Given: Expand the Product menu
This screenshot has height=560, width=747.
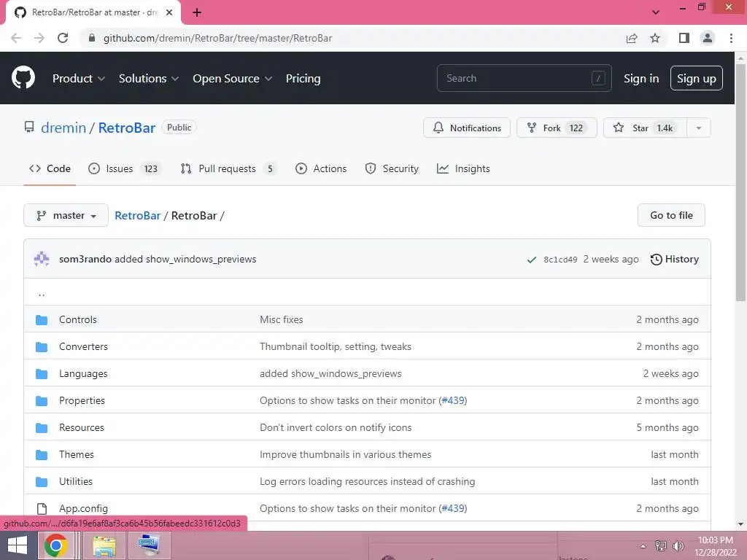Looking at the screenshot, I should click(79, 79).
